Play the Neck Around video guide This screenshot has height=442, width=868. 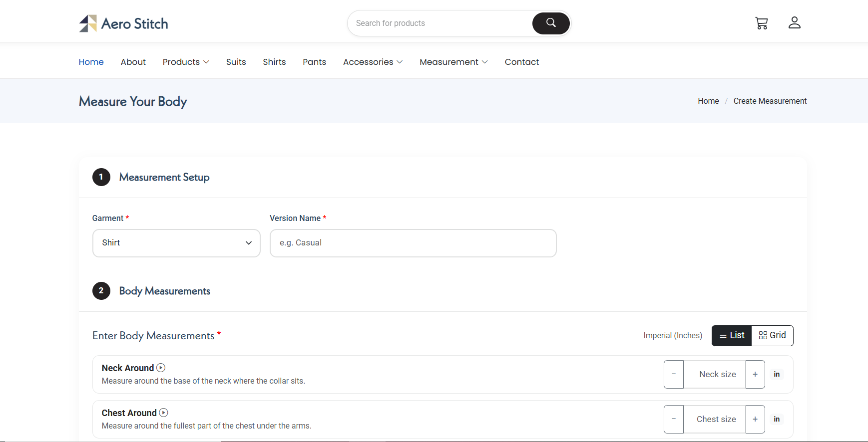(x=161, y=368)
